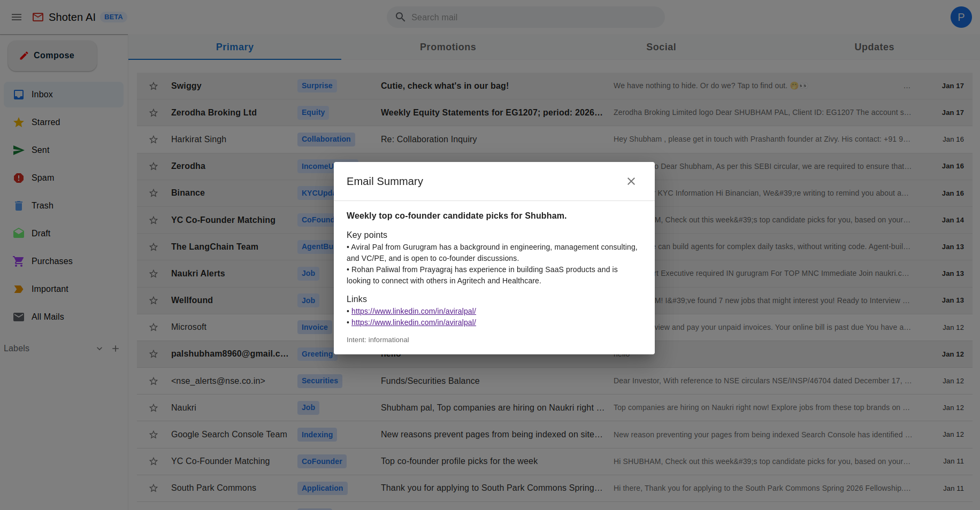Screen dimensions: 980x510
Task: Click the search magnifying glass icon
Action: point(400,17)
